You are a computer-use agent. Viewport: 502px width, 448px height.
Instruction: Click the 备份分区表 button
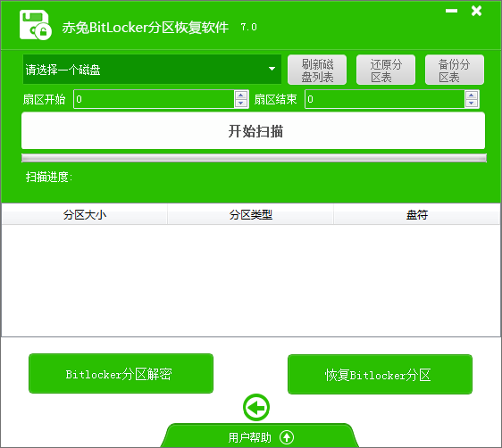[x=455, y=70]
